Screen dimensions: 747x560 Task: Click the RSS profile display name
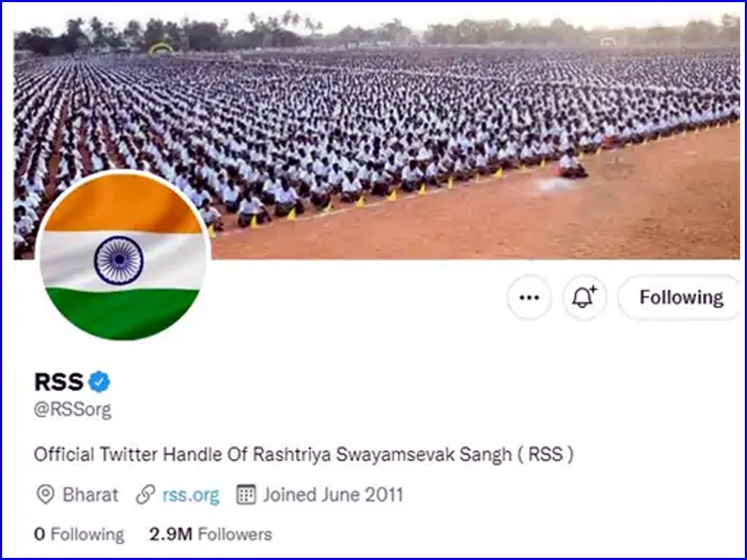click(x=59, y=382)
